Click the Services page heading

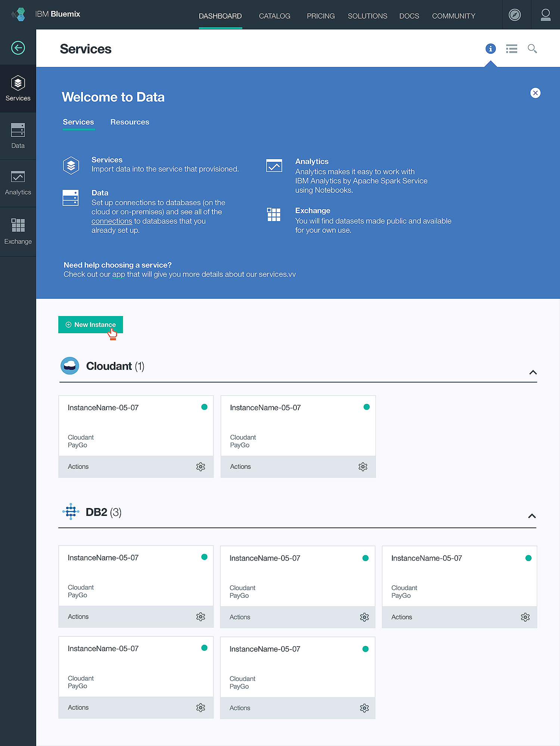(x=85, y=49)
